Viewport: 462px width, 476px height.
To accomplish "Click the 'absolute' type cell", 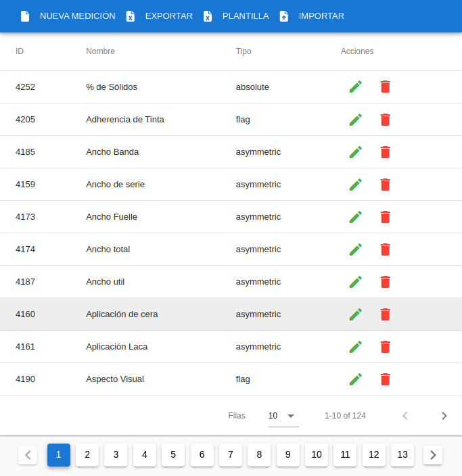I will click(x=252, y=87).
